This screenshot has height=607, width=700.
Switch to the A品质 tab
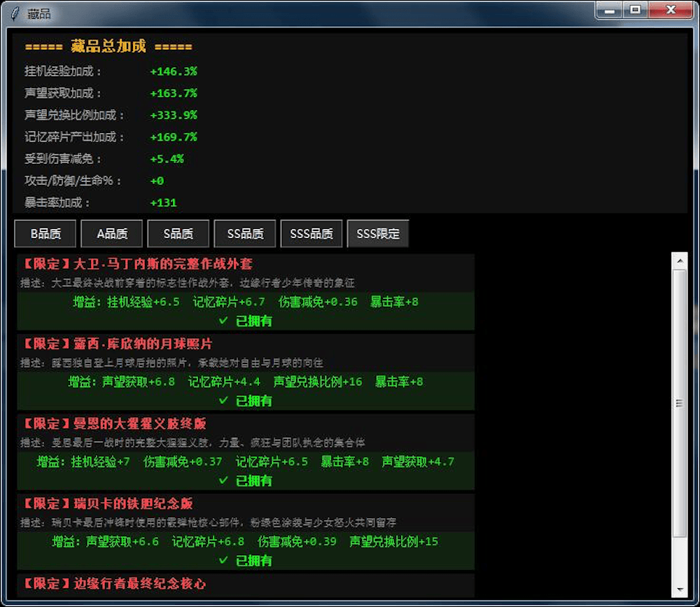coord(111,234)
